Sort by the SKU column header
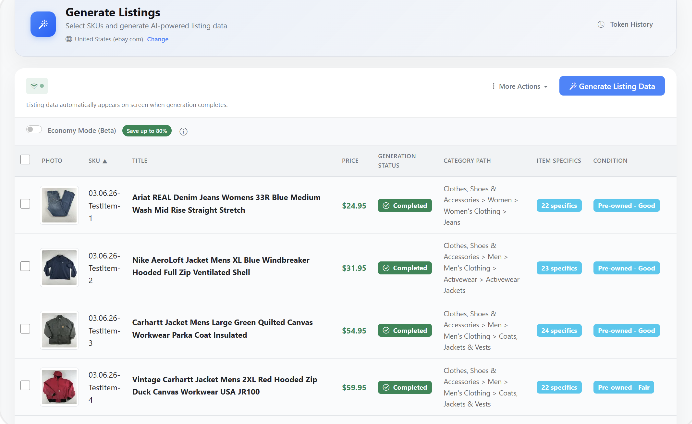The height and width of the screenshot is (424, 692). tap(98, 161)
